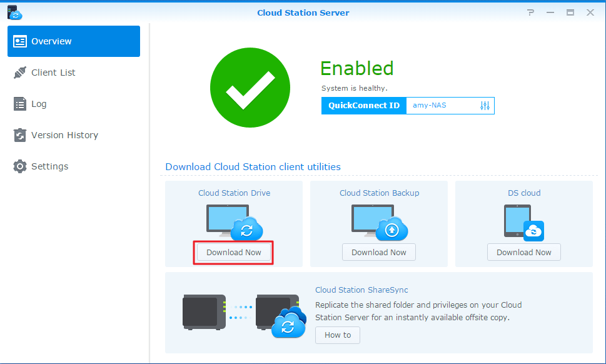
Task: Click the green health status checkmark
Action: click(250, 88)
